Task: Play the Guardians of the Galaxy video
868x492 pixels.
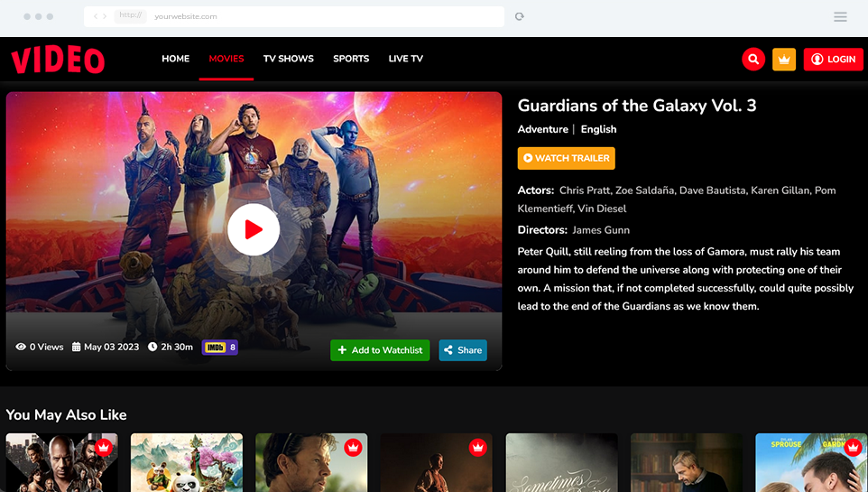Action: (x=254, y=229)
